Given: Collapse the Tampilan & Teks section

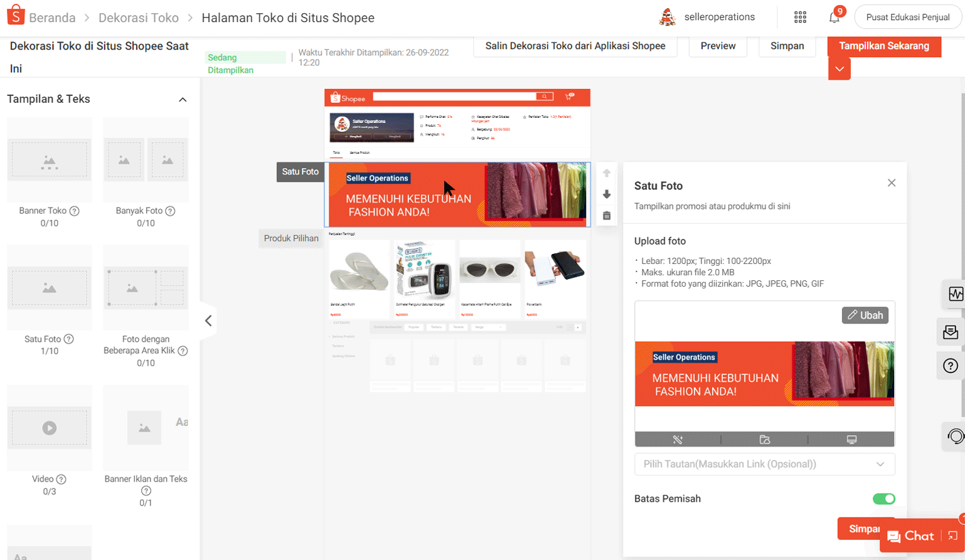Looking at the screenshot, I should point(183,99).
